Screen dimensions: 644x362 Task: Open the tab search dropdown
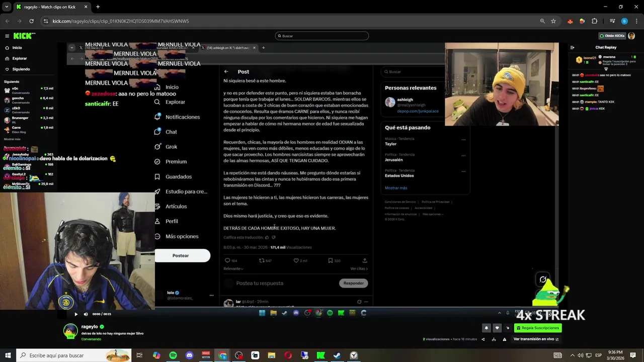pyautogui.click(x=7, y=7)
